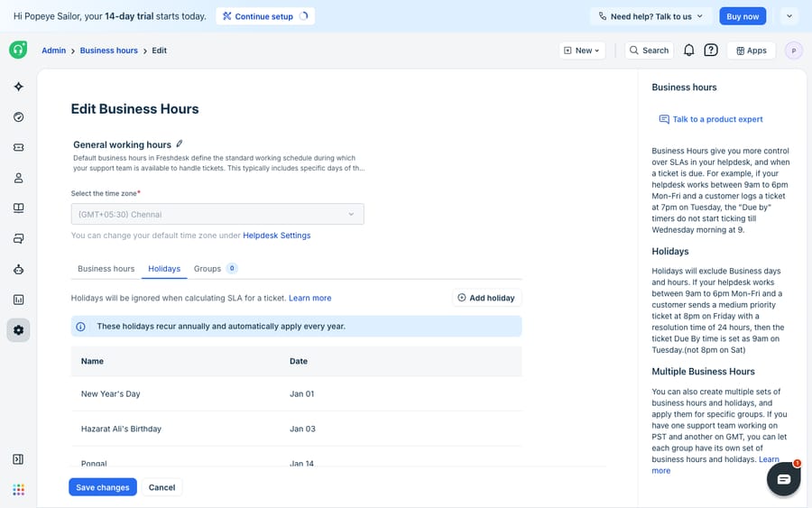Switch to the Groups tab
The height and width of the screenshot is (508, 812).
215,269
